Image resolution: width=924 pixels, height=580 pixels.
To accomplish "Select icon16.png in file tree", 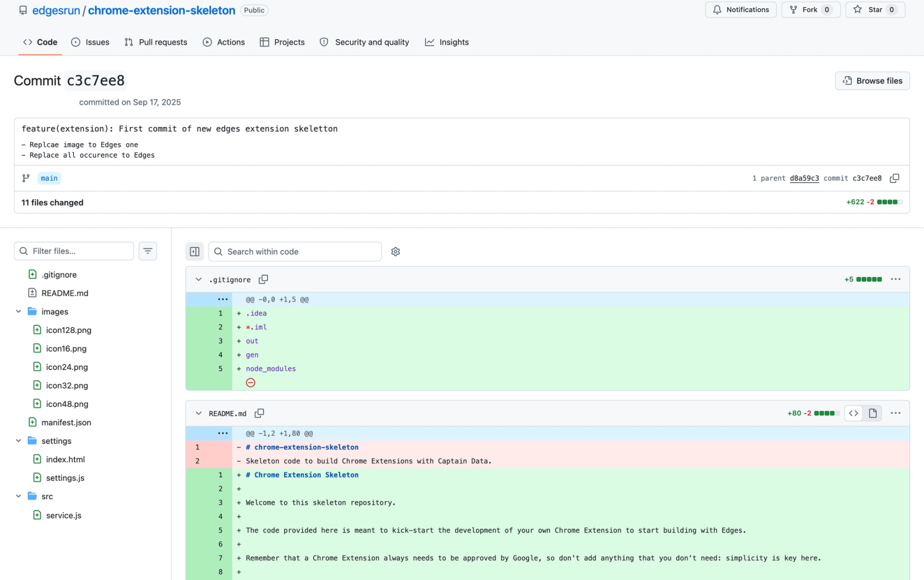I will (66, 349).
